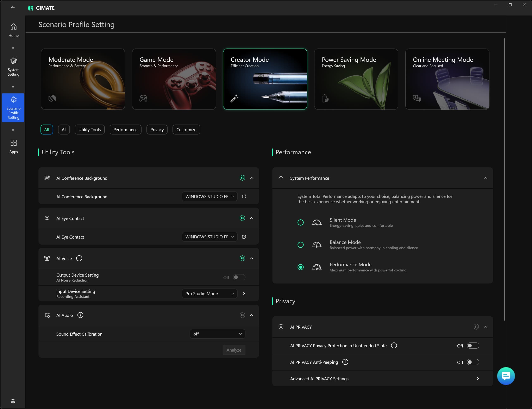Switch to the Utility Tools filter tab
The image size is (532, 409).
pyautogui.click(x=89, y=130)
